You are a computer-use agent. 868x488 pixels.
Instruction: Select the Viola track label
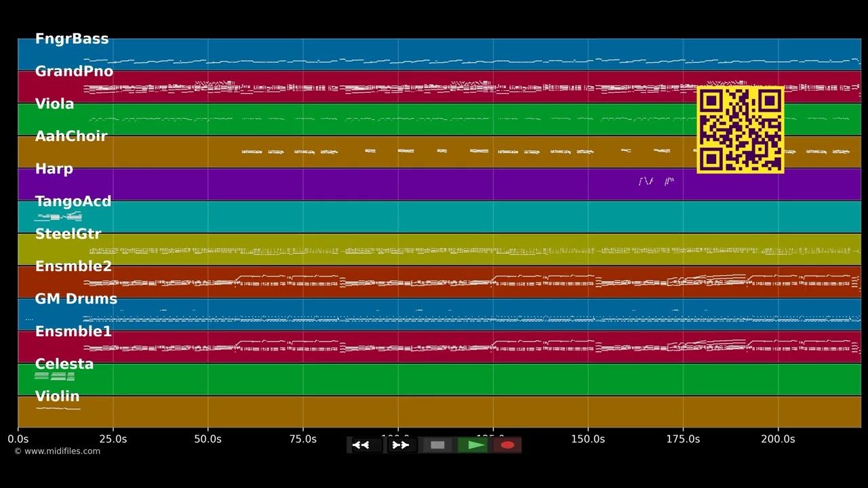[54, 104]
